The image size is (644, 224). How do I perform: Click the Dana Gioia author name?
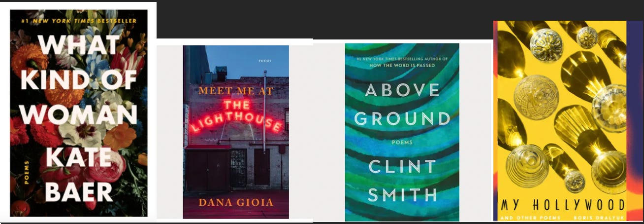click(x=236, y=202)
